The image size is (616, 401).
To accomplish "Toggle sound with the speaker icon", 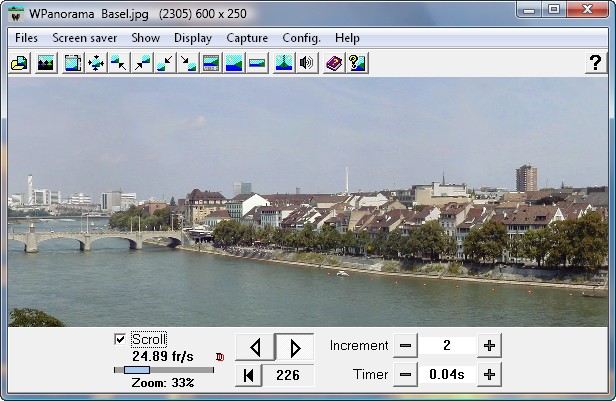I will coord(307,63).
